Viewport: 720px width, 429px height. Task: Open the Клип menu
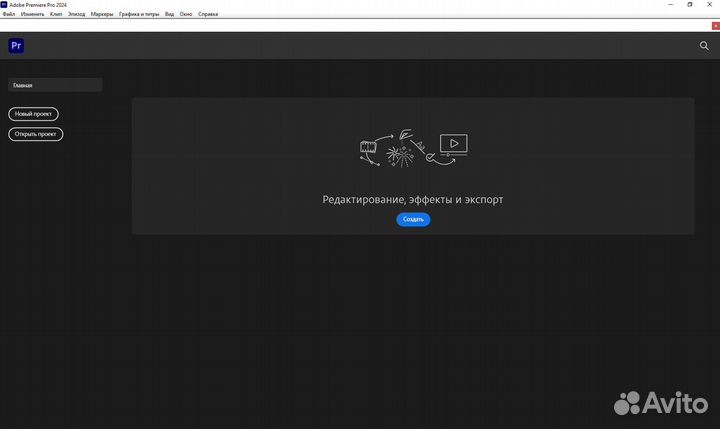point(56,14)
